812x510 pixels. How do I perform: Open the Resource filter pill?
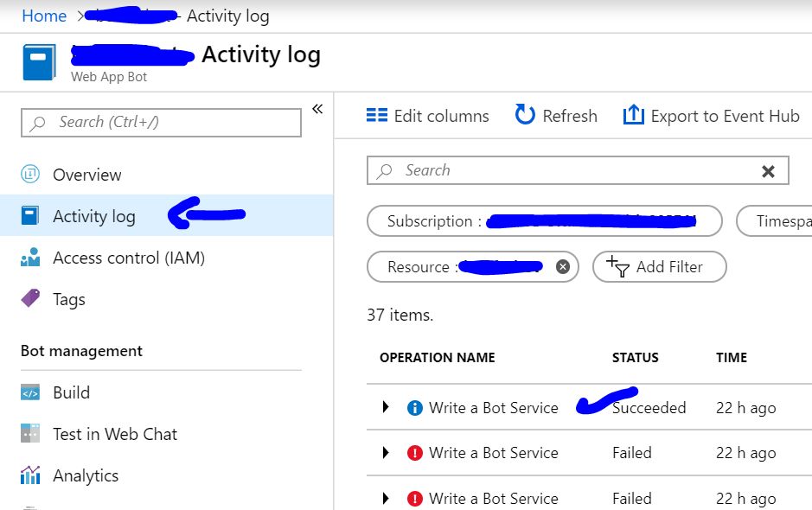(x=472, y=267)
